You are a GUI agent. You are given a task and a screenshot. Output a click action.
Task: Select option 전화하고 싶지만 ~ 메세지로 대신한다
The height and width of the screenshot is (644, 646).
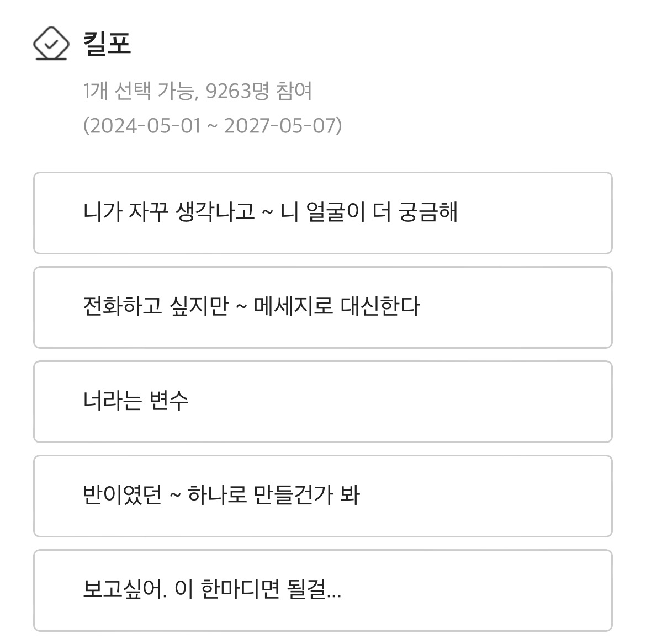[x=323, y=307]
